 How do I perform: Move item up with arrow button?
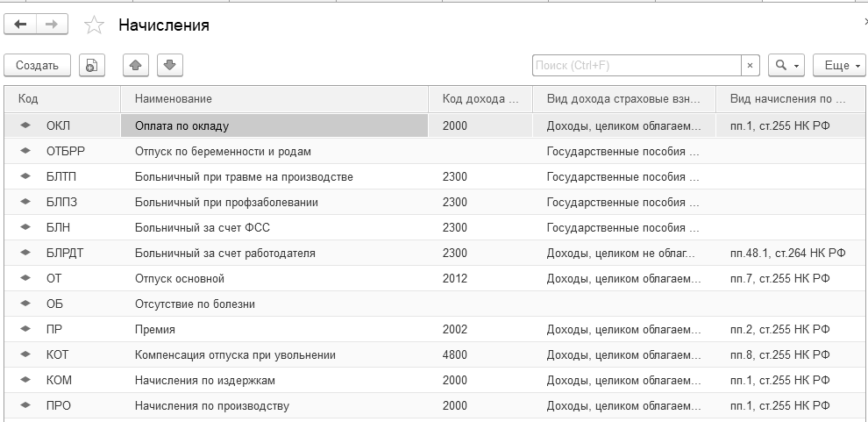click(x=135, y=65)
